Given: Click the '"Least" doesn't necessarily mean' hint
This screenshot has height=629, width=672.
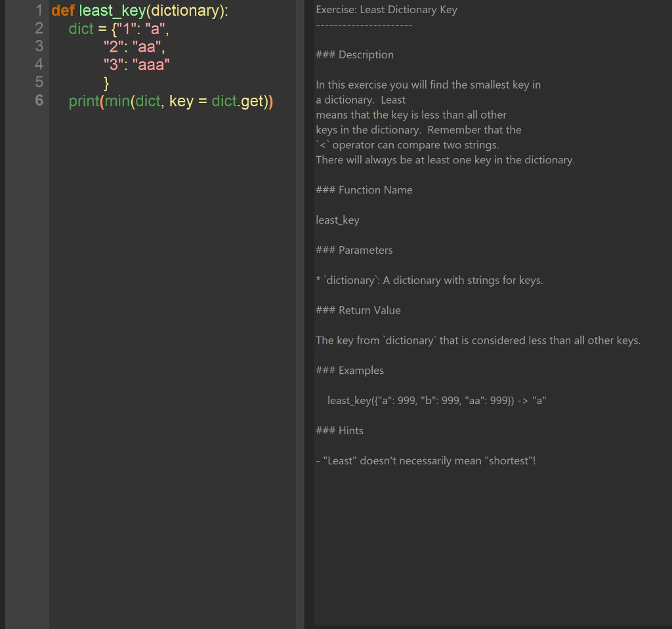Looking at the screenshot, I should point(426,460).
